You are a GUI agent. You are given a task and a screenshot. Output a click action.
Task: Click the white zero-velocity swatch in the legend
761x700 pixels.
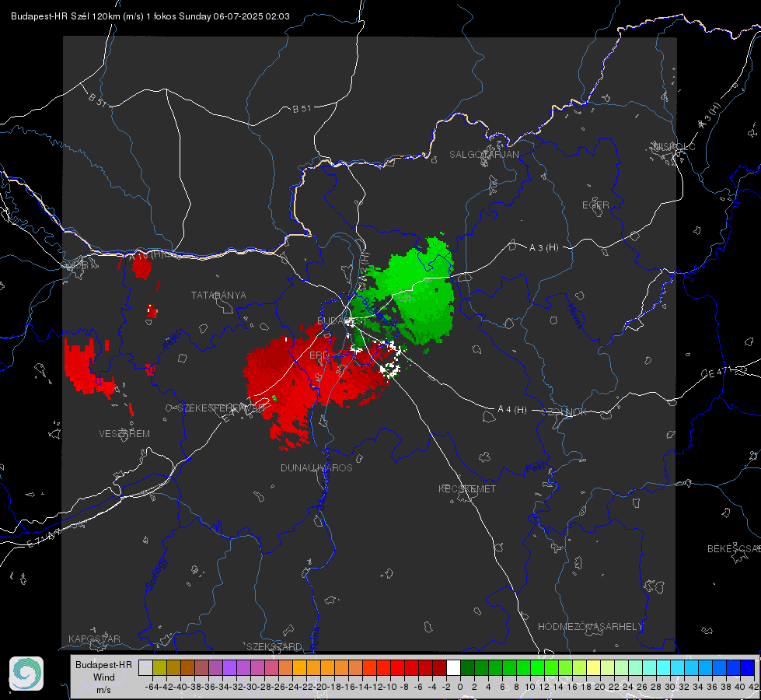453,667
